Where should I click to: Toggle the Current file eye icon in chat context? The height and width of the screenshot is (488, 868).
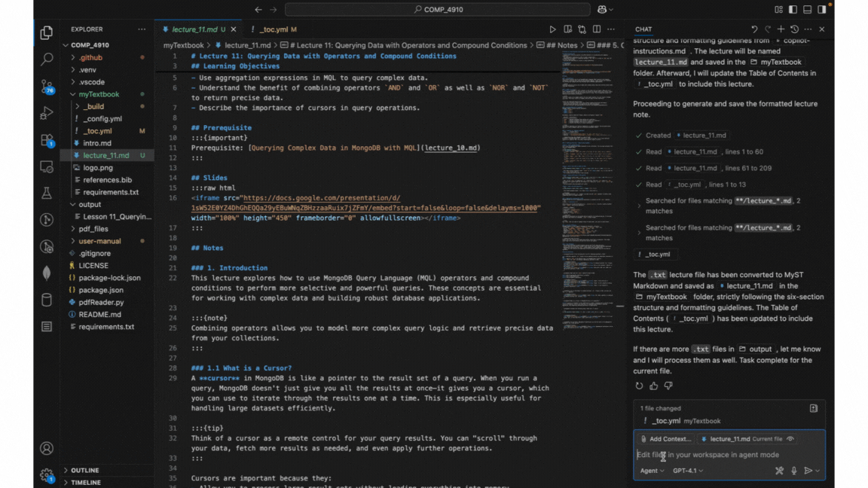click(790, 438)
